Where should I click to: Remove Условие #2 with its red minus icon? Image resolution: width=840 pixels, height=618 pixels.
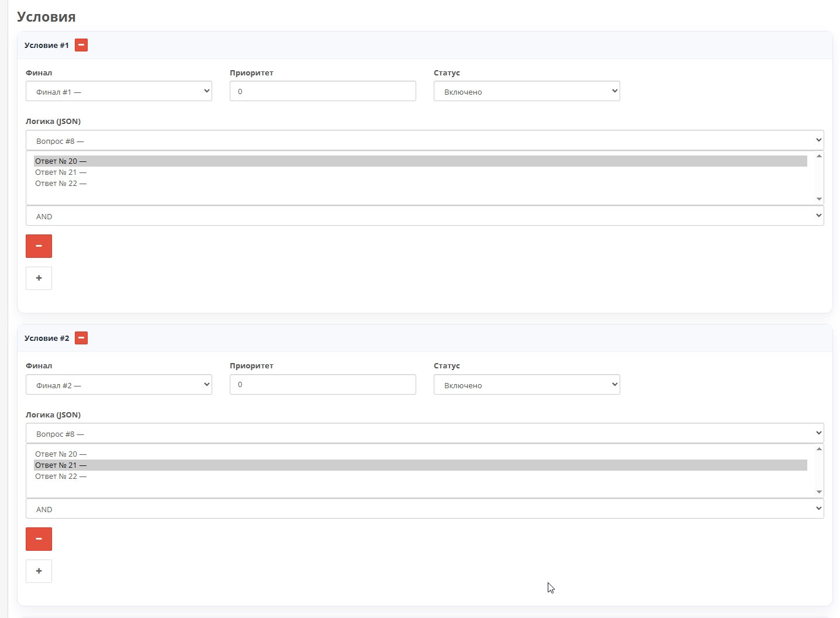[81, 338]
